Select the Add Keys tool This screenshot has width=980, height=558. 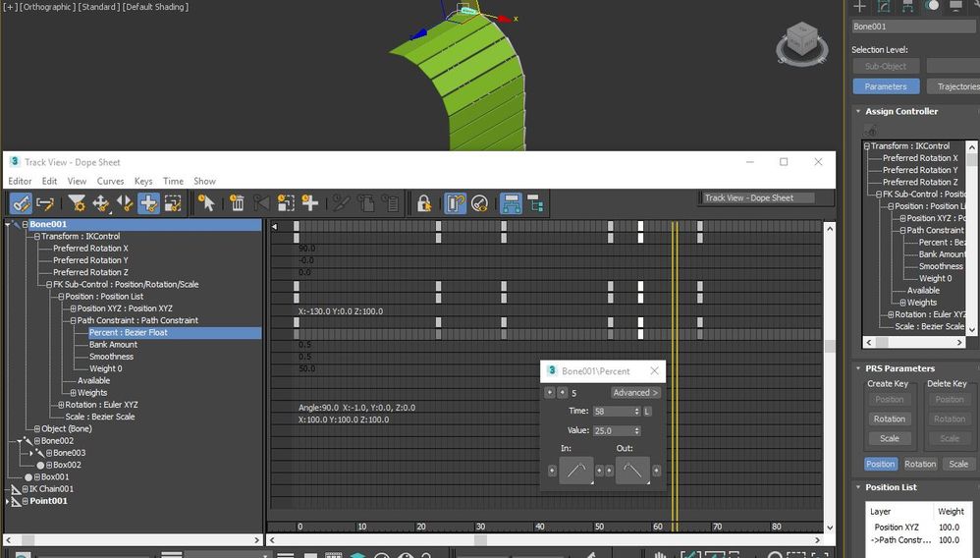(x=148, y=203)
